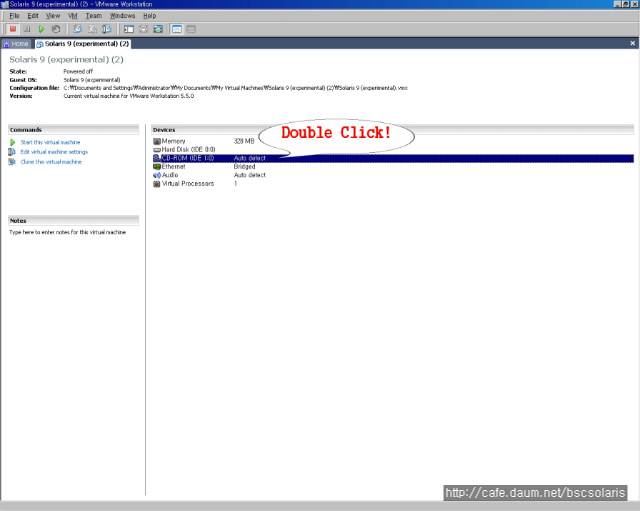The image size is (640, 511).
Task: Open the Help menu
Action: [x=149, y=16]
